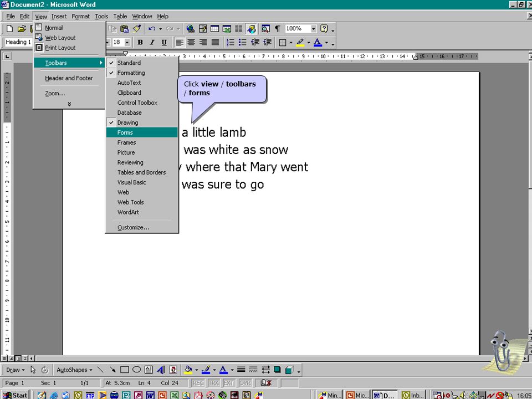532x399 pixels.
Task: Click the New Blank Document icon
Action: point(10,29)
